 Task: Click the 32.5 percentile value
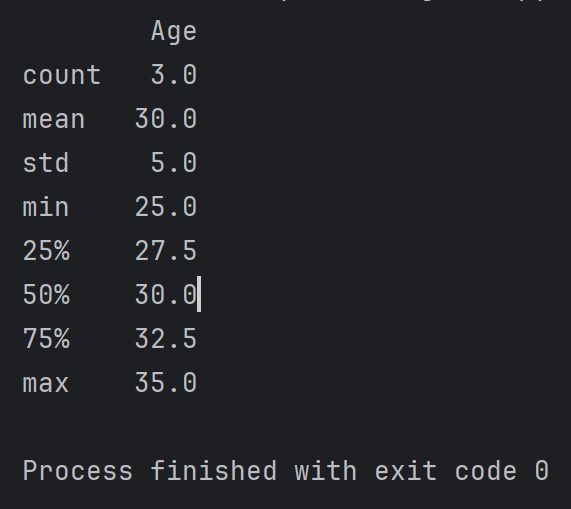click(166, 339)
